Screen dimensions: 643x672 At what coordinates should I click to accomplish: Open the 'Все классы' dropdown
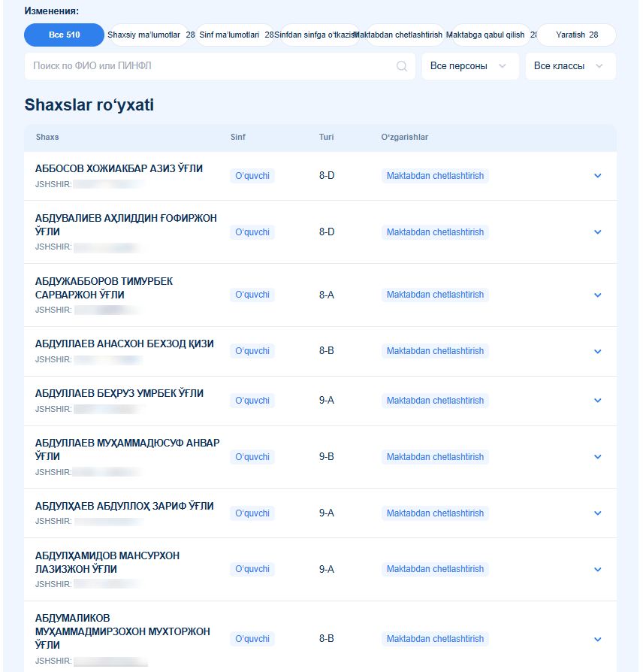[x=570, y=66]
